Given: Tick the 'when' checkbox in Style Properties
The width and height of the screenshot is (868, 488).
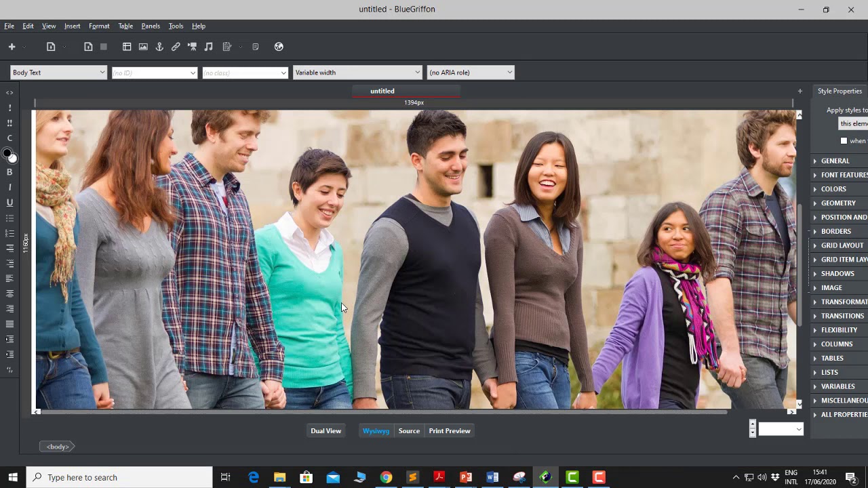Looking at the screenshot, I should click(x=844, y=141).
